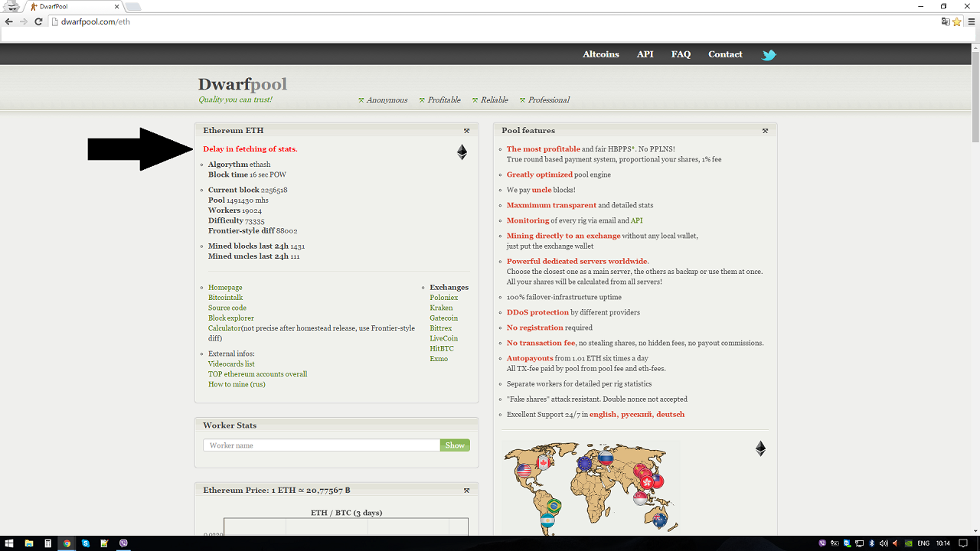Collapse the Ethereum Price panel
Image resolution: width=980 pixels, height=551 pixels.
click(466, 491)
